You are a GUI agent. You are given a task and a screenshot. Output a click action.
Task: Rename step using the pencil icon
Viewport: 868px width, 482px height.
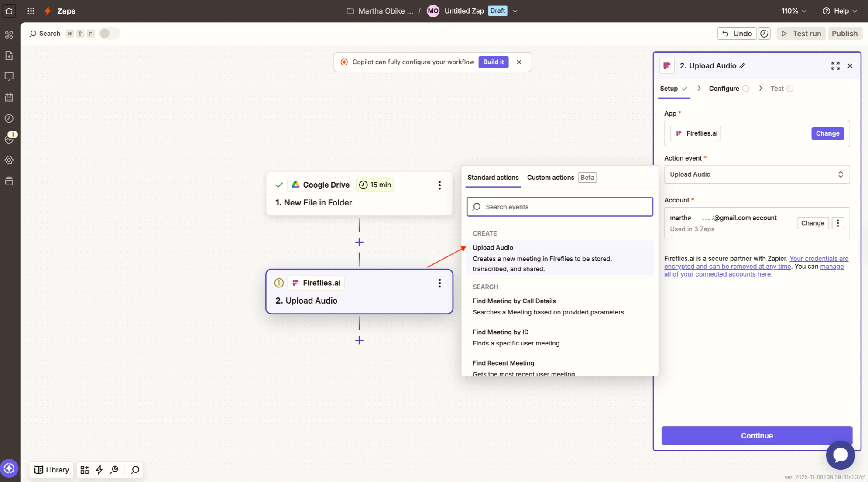coord(742,66)
